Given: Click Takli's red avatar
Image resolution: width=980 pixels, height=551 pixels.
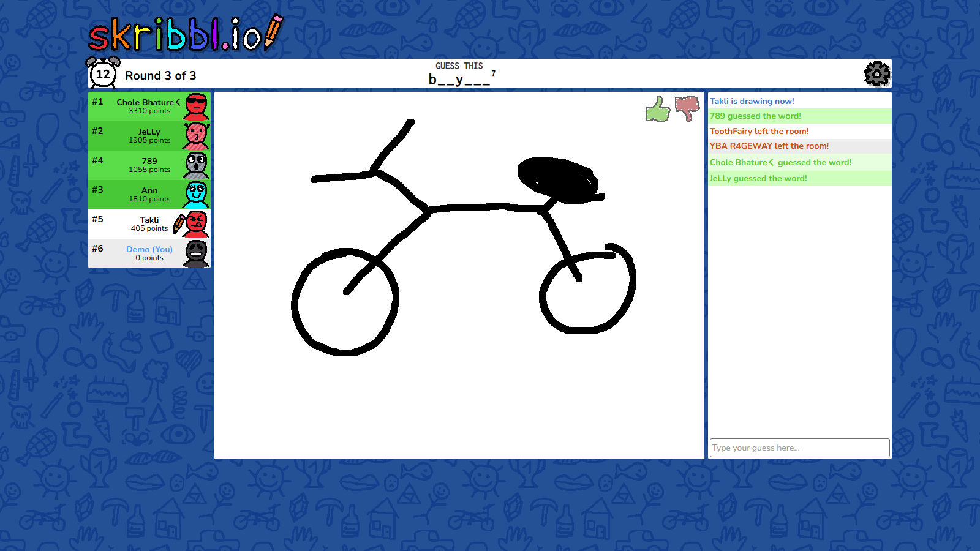Looking at the screenshot, I should click(197, 224).
